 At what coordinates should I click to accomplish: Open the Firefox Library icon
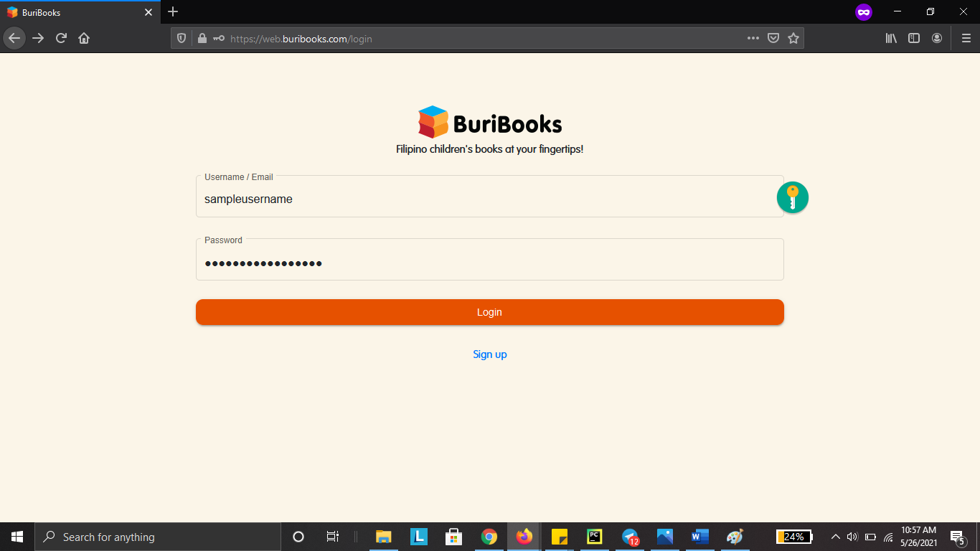[891, 39]
